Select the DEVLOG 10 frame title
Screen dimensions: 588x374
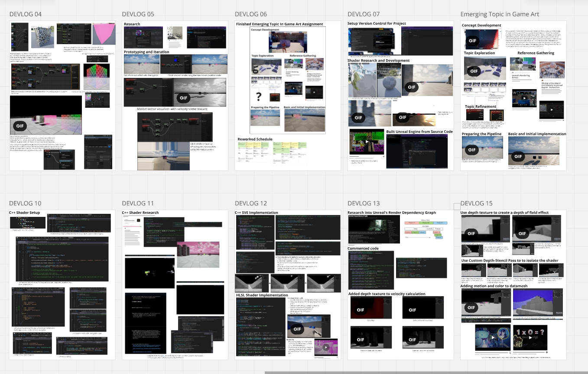click(25, 203)
